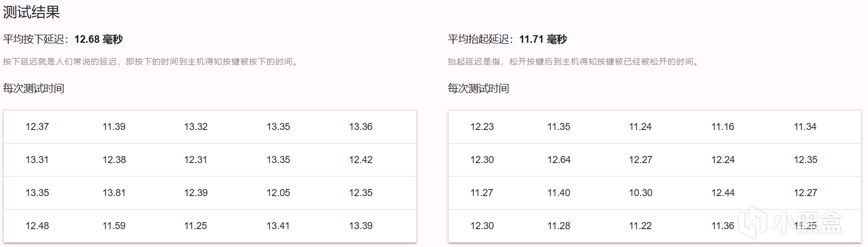Select the 13.81 measurement cell
Screen dimensions: 868x247
pyautogui.click(x=114, y=193)
